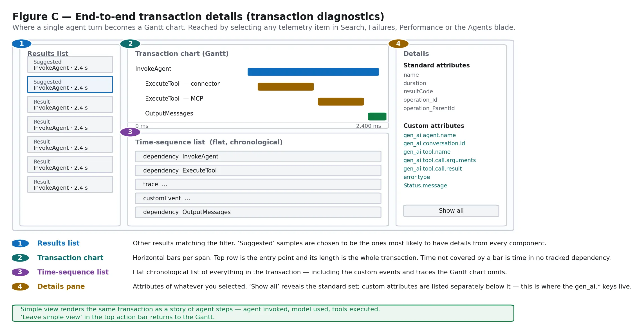Click the 'Time-sequence list (flat, chronological)' title
The image size is (644, 336).
pos(209,142)
